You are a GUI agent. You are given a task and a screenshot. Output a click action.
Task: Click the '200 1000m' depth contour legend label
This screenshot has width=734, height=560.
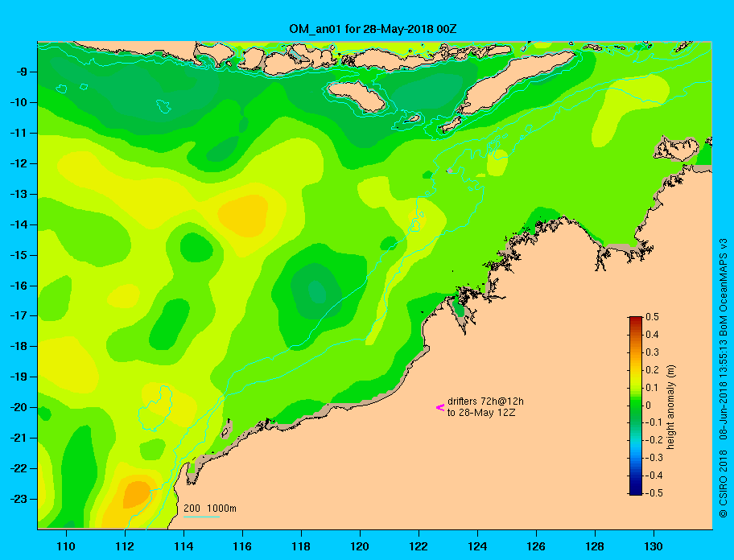coord(210,509)
